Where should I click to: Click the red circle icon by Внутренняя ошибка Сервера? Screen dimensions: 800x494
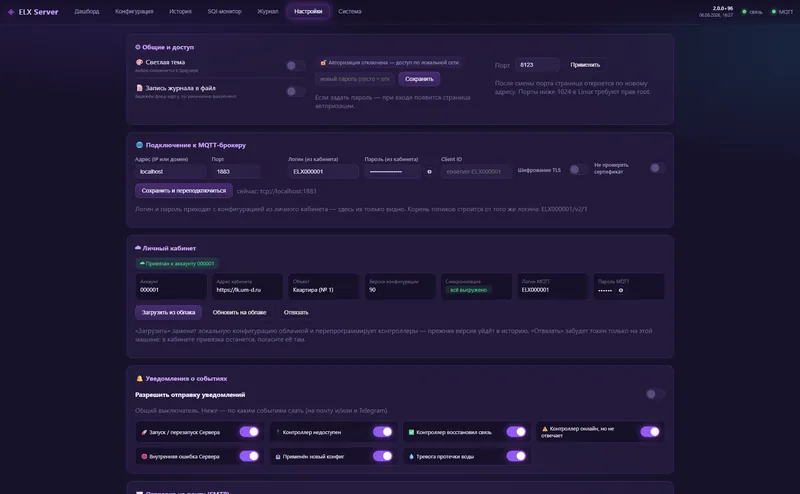coord(144,457)
